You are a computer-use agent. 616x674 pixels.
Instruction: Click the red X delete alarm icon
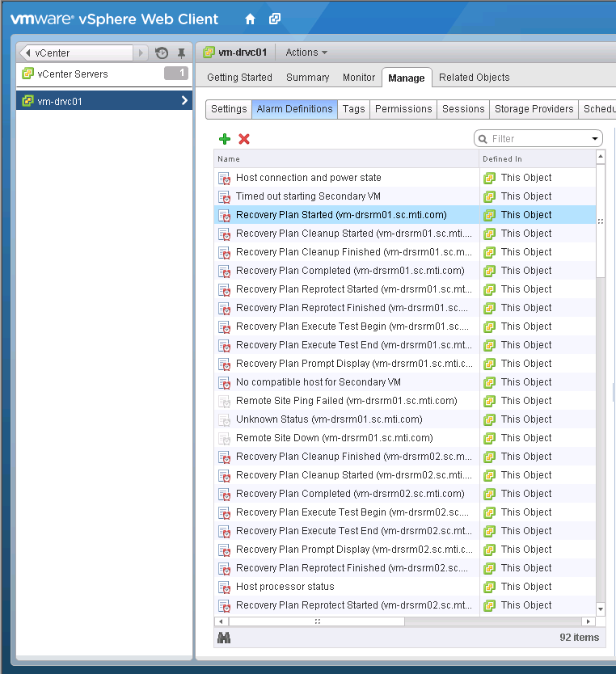point(244,139)
